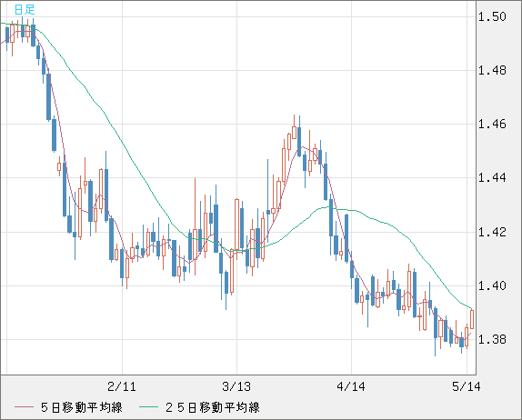Click the 1.40 price axis label
This screenshot has width=522, height=420.
pos(492,285)
